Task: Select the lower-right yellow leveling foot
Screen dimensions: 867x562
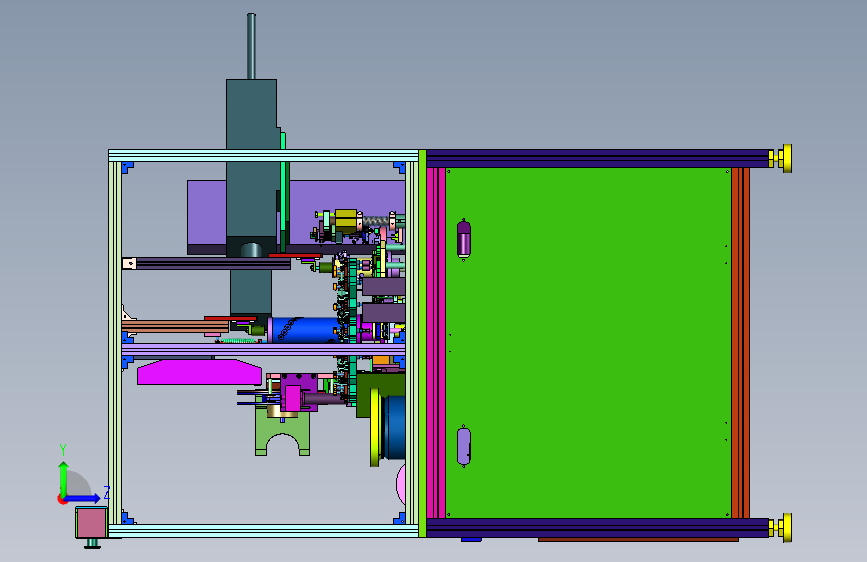Action: [785, 528]
